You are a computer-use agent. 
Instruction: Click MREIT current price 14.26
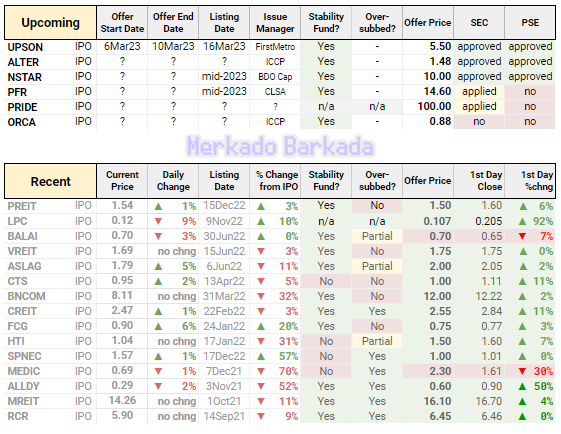coord(122,400)
